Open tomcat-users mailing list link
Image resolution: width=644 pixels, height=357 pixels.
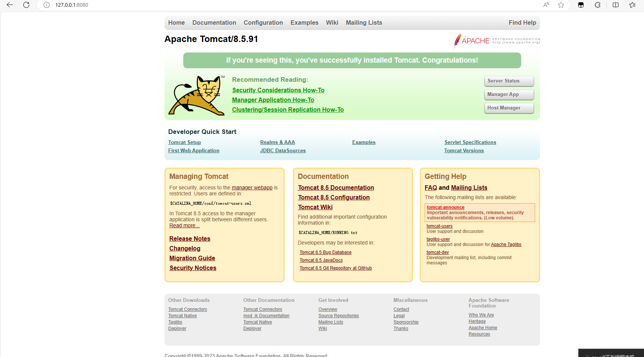439,226
